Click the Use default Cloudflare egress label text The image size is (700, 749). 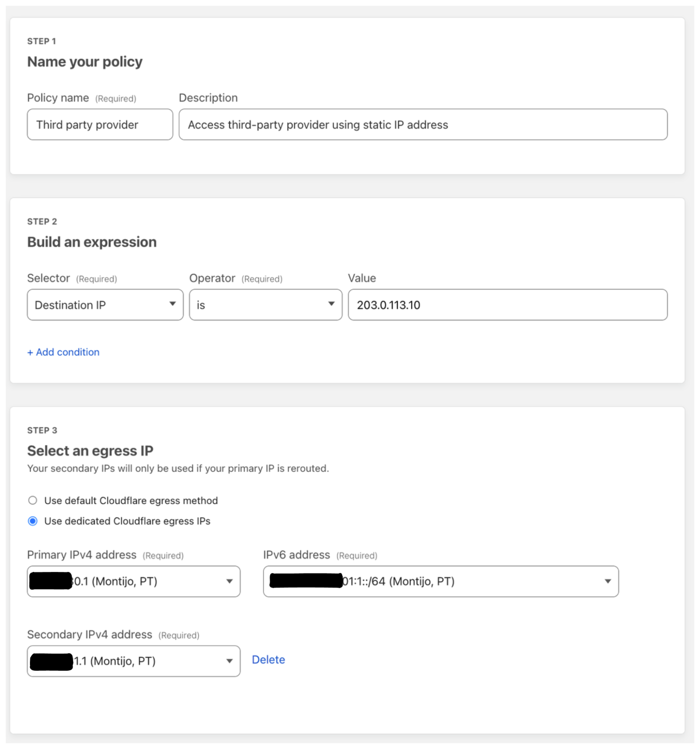coord(131,500)
